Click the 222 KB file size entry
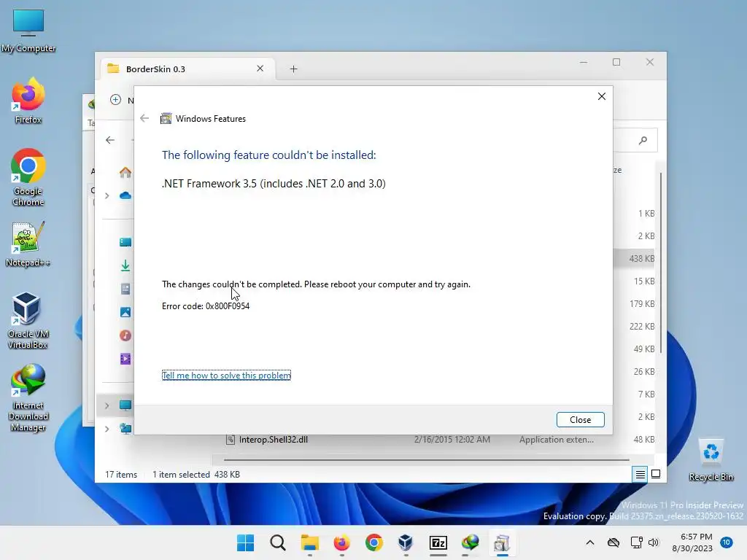The width and height of the screenshot is (747, 560). [x=642, y=326]
